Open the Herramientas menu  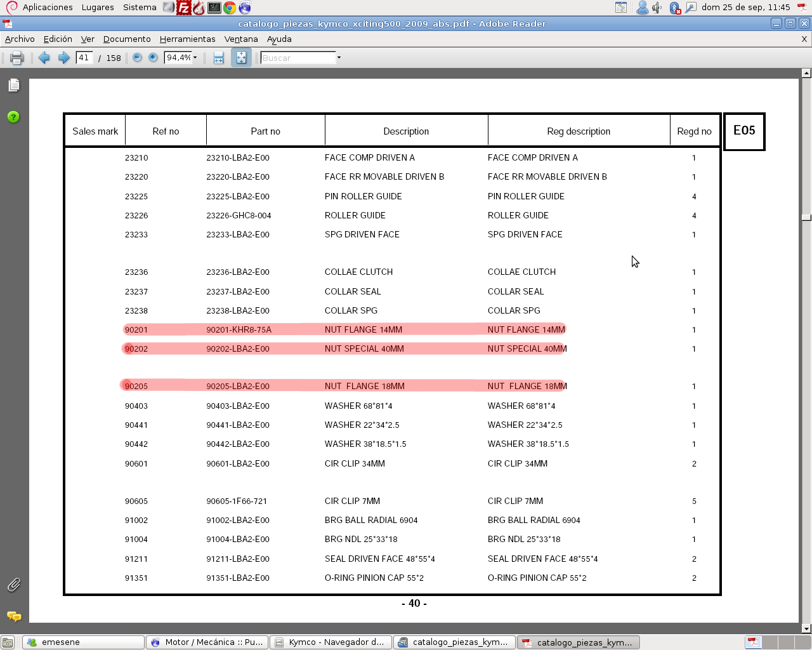coord(187,39)
